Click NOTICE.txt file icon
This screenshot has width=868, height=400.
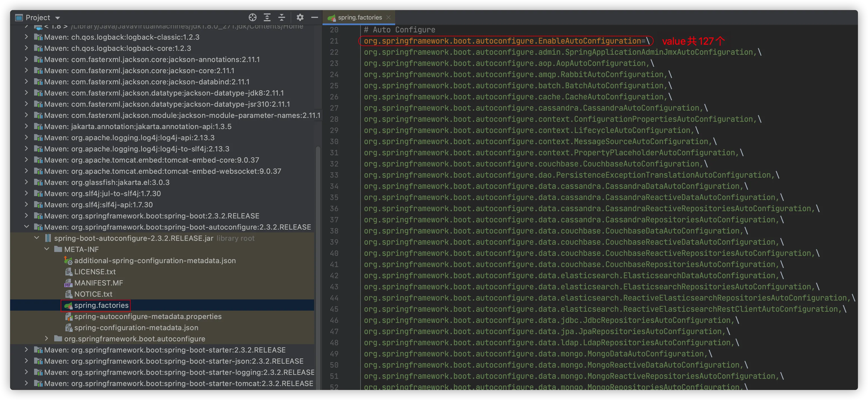tap(68, 294)
